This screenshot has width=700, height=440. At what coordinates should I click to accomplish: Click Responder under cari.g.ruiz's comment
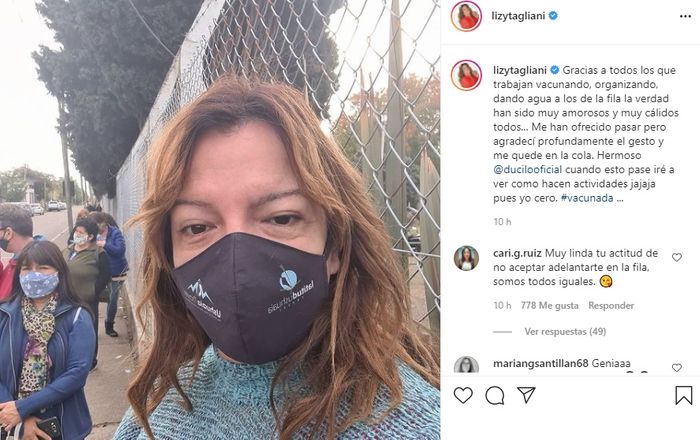pyautogui.click(x=611, y=306)
